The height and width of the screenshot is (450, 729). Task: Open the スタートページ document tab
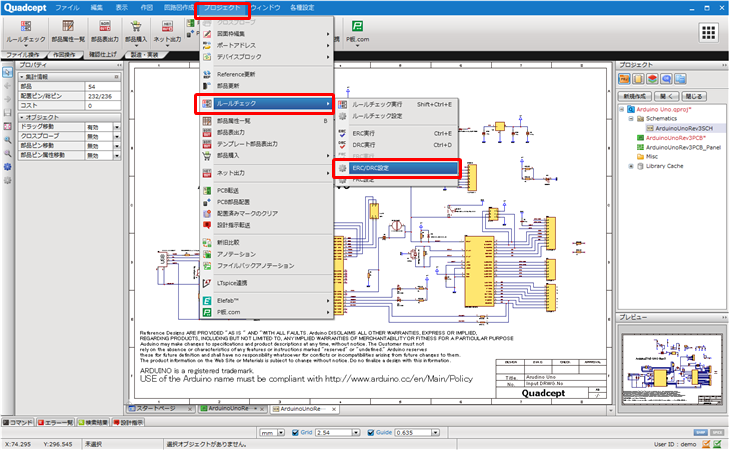pyautogui.click(x=160, y=409)
